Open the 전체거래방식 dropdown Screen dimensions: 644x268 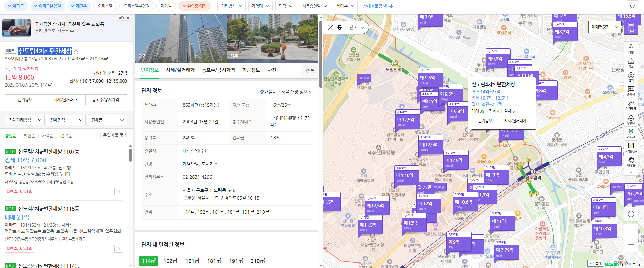[x=25, y=120]
